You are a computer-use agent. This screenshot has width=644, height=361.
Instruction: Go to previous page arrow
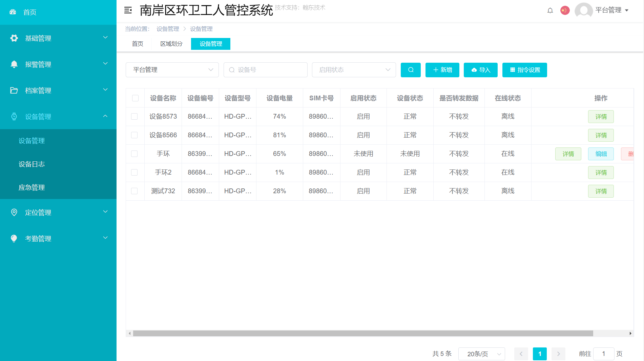tap(521, 354)
